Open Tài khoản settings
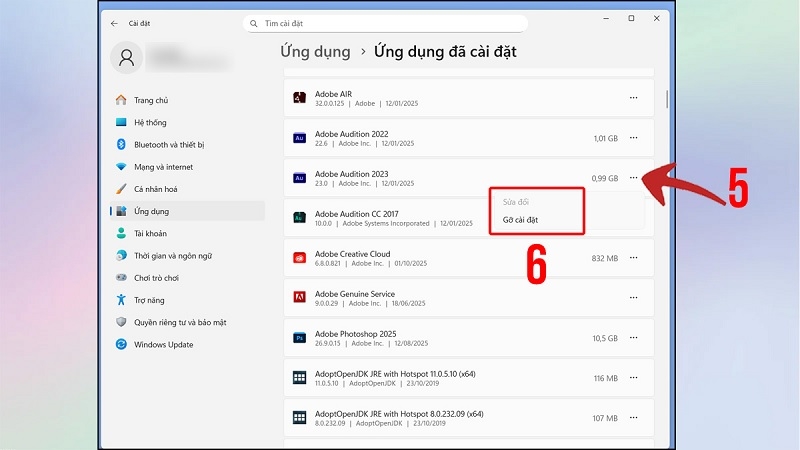 pyautogui.click(x=187, y=234)
